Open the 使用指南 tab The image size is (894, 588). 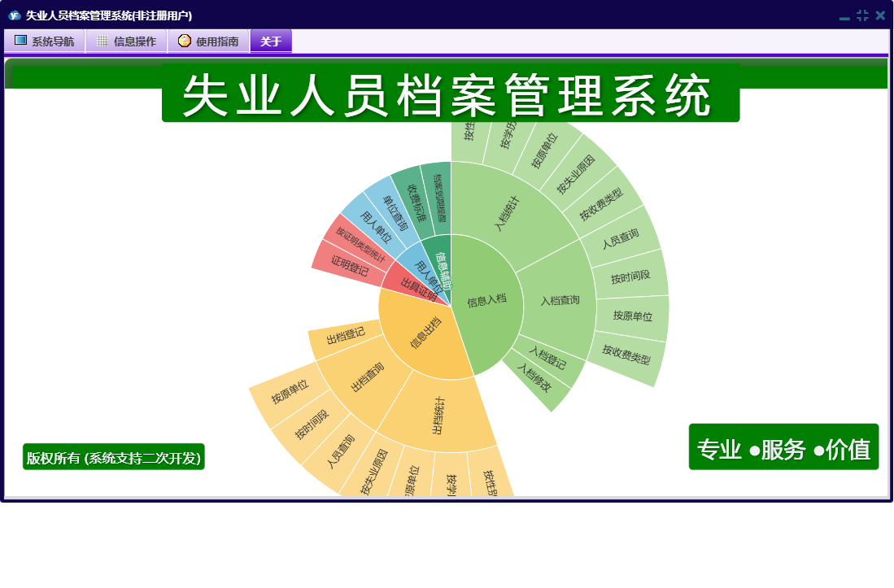pyautogui.click(x=209, y=41)
